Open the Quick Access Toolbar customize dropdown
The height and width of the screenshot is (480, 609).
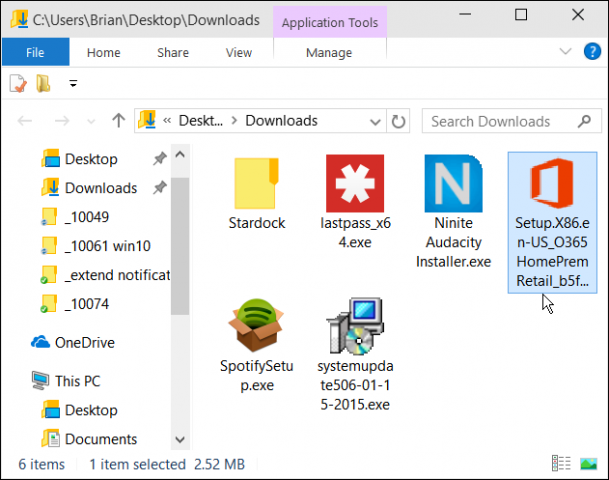[x=72, y=84]
